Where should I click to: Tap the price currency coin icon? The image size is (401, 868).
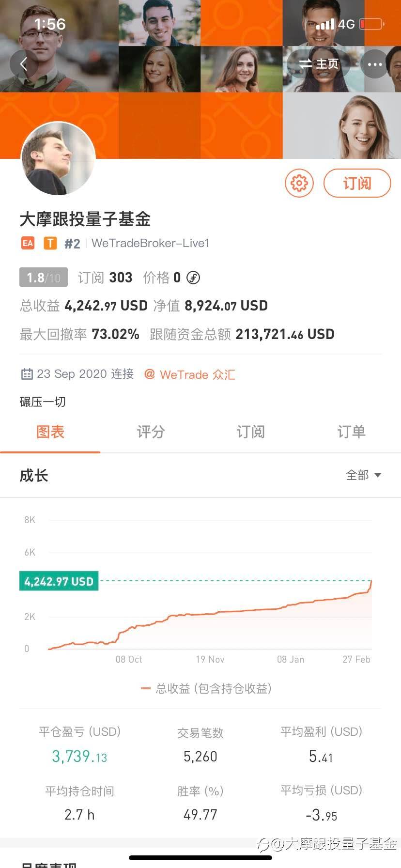click(x=193, y=278)
